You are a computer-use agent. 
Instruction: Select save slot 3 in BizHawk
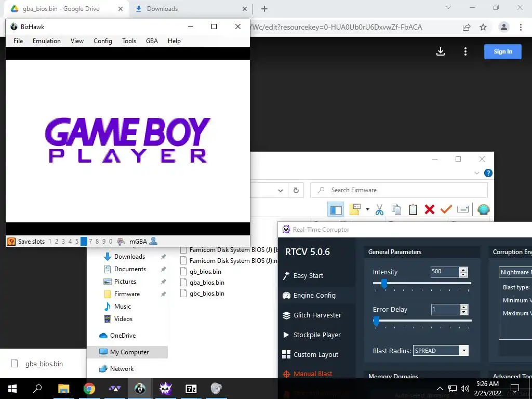pos(63,242)
